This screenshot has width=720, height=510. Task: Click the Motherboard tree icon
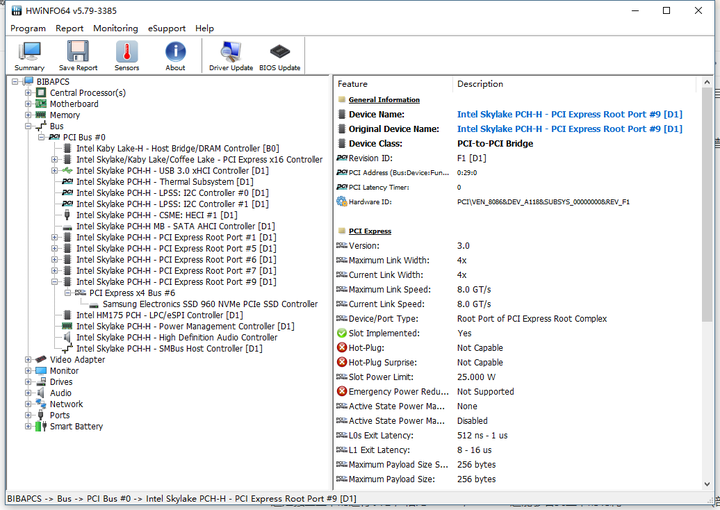point(41,104)
